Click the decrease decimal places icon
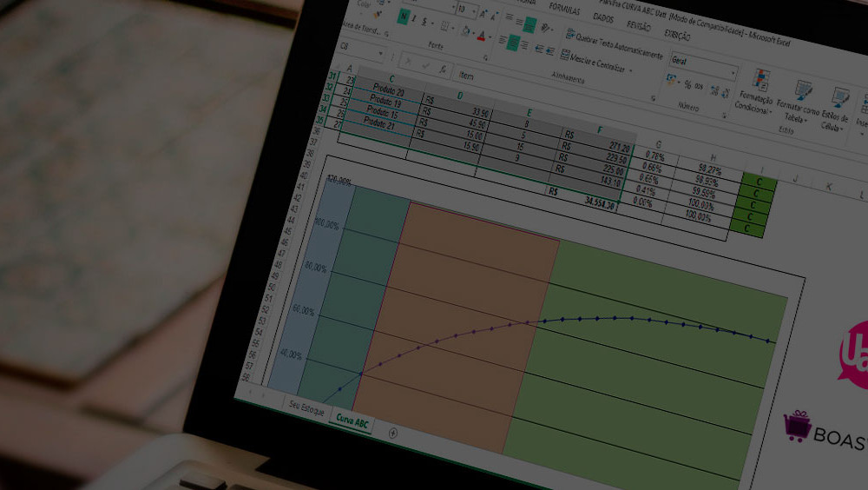The width and height of the screenshot is (868, 490). tap(725, 93)
